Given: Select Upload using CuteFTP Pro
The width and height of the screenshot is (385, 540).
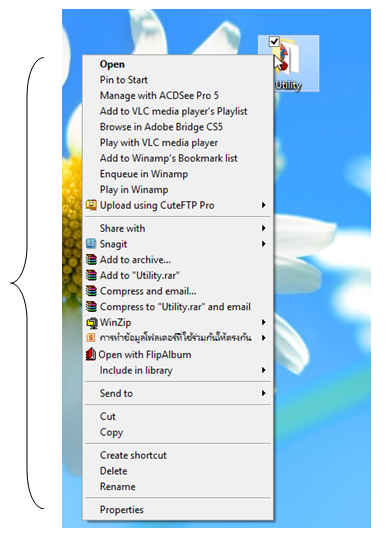Looking at the screenshot, I should point(178,205).
